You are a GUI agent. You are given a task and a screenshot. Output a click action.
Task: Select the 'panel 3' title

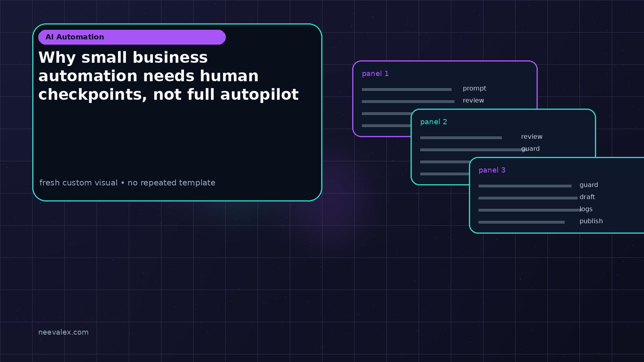[x=492, y=170]
